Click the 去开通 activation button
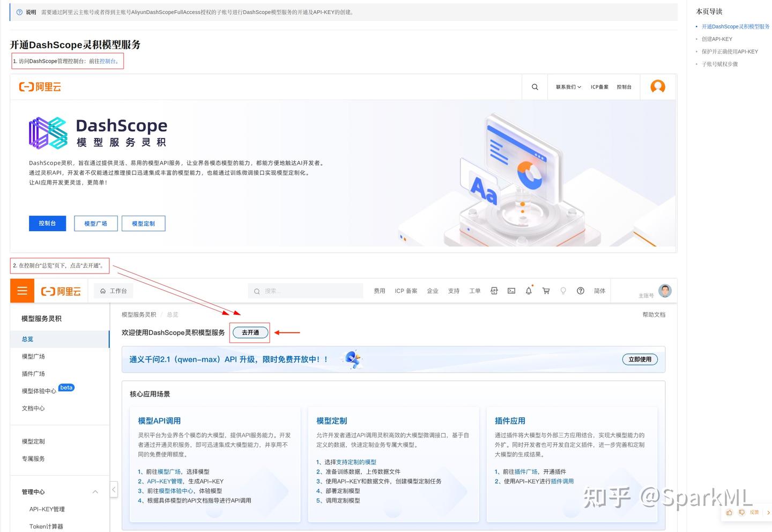This screenshot has height=532, width=772. tap(250, 332)
